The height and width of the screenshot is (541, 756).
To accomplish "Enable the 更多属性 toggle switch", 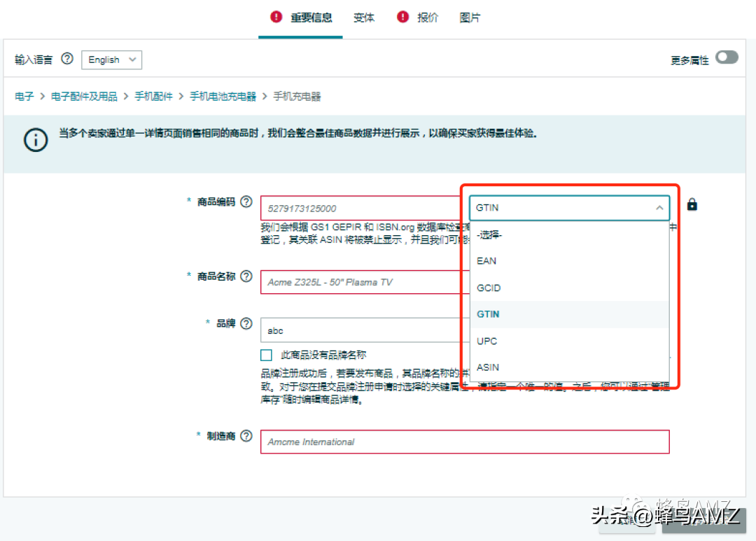I will point(727,57).
